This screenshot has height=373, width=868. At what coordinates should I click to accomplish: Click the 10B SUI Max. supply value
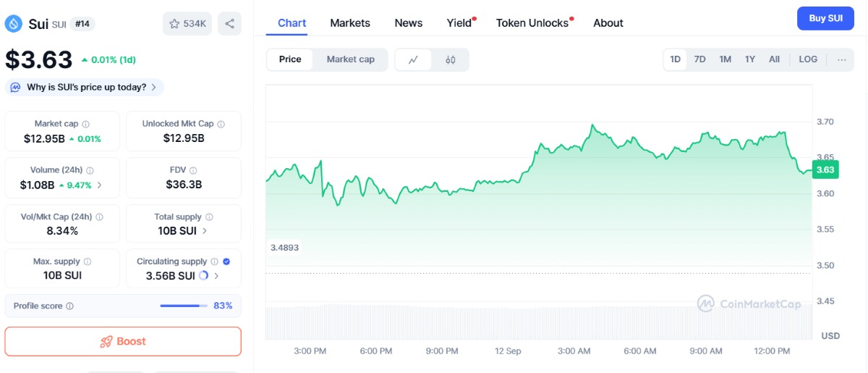click(62, 275)
